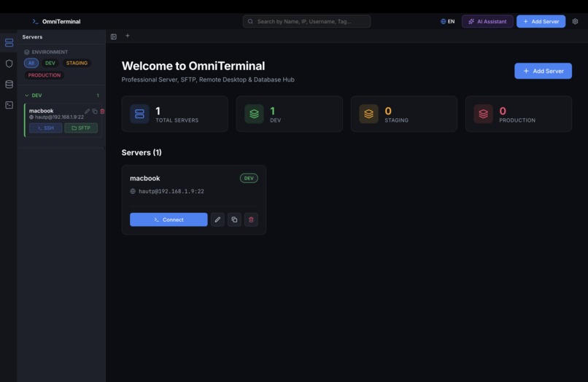Delete macbook from the sidebar trash icon
Image resolution: width=588 pixels, height=382 pixels.
pyautogui.click(x=102, y=112)
